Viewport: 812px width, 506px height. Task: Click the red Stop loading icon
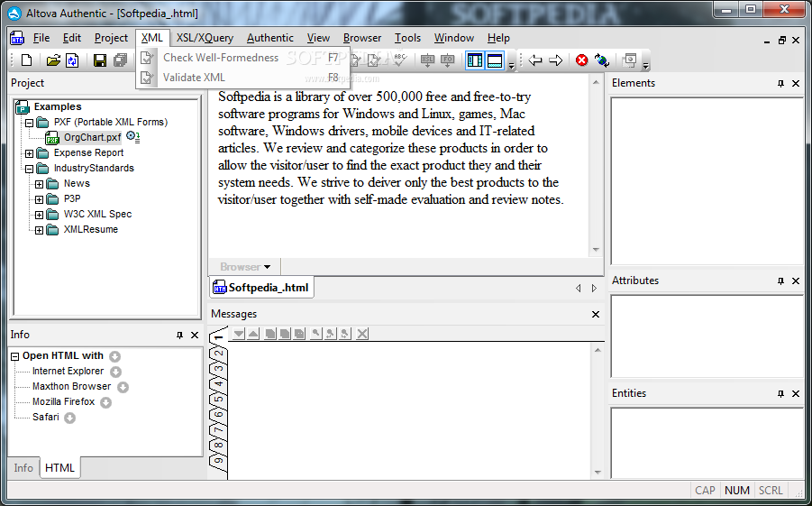click(x=581, y=60)
